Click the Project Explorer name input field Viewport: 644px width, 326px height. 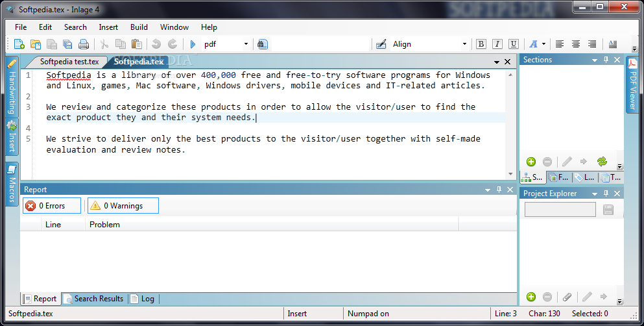click(x=560, y=209)
